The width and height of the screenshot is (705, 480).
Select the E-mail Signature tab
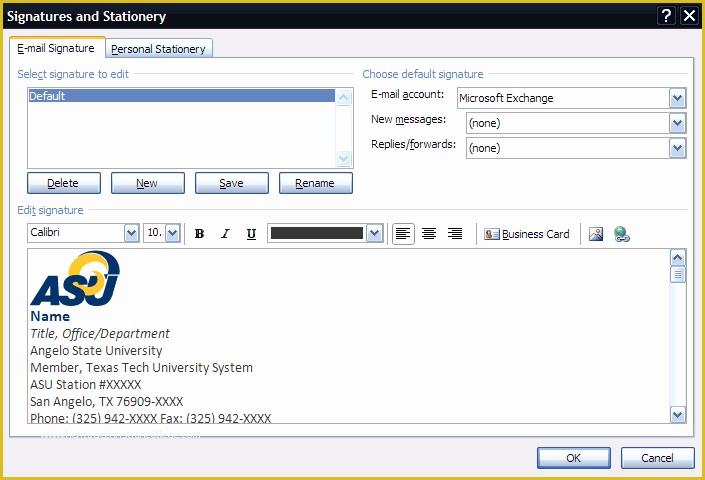coord(56,48)
